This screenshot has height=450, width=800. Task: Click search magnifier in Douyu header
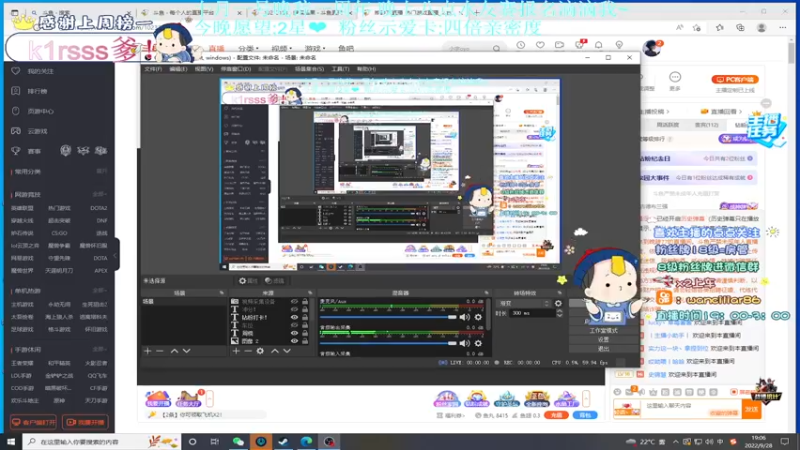(496, 48)
